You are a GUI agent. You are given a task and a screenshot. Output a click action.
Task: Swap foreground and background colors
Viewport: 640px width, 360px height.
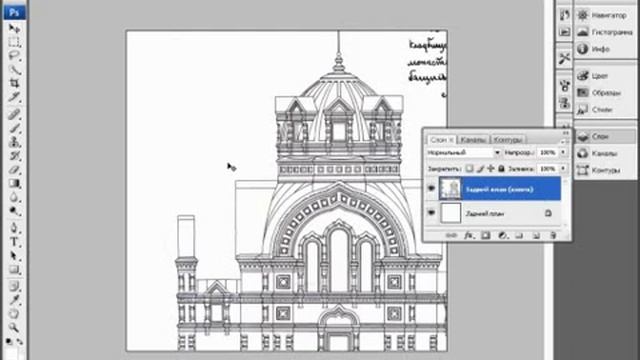coord(20,341)
